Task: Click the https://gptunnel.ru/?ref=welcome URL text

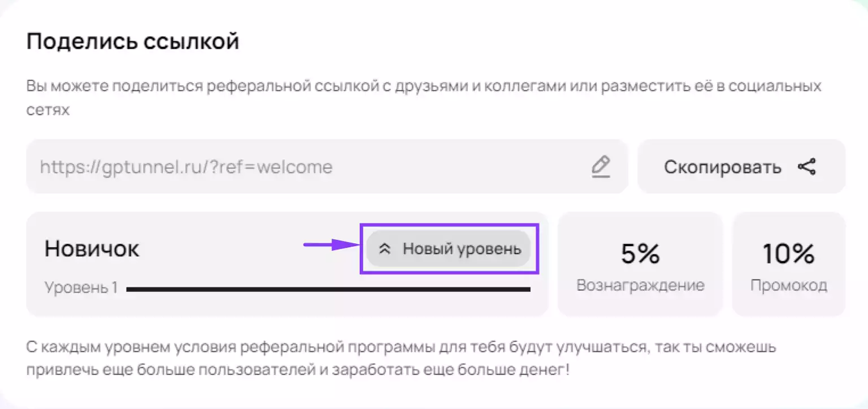Action: tap(186, 167)
